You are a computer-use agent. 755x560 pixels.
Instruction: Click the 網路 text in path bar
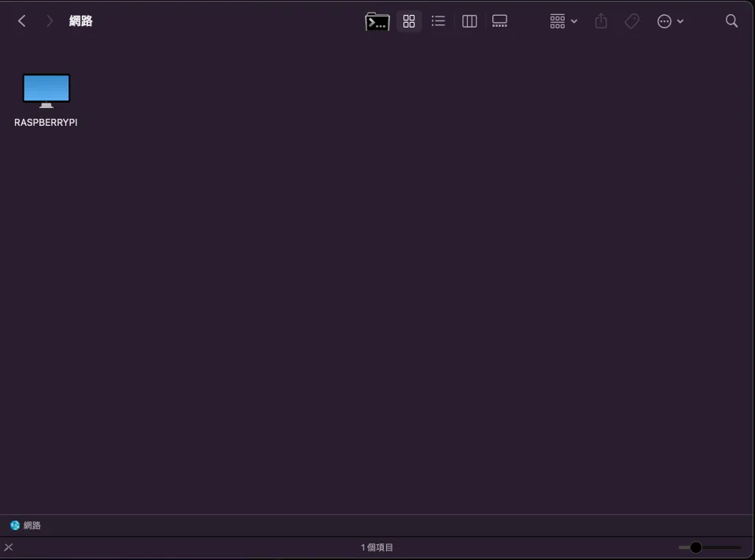[x=32, y=525]
